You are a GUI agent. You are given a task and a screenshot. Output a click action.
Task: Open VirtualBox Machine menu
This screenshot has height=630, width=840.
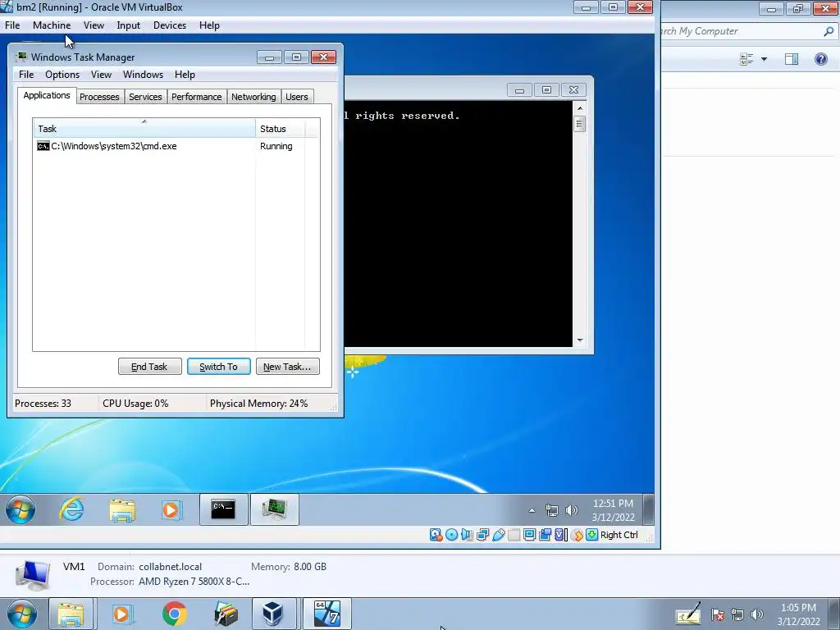[x=52, y=25]
